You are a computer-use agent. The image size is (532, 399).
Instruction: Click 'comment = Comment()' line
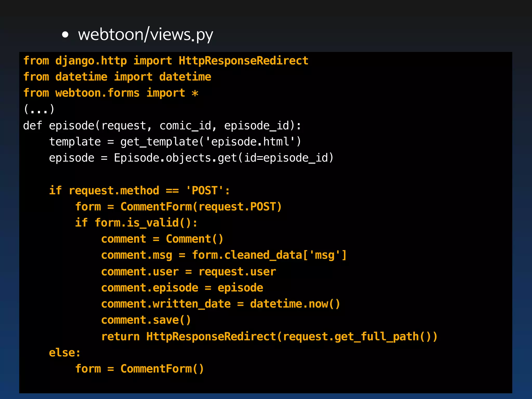162,239
